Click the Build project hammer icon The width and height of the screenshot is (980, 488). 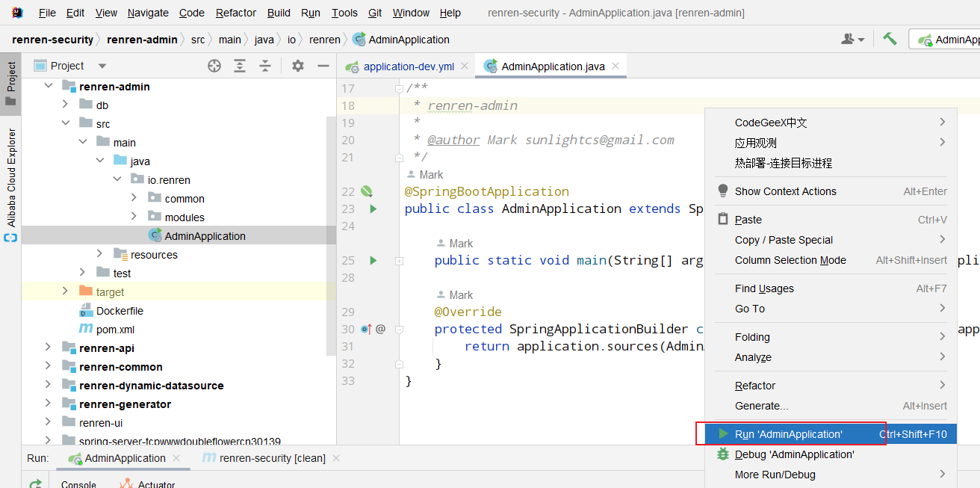[x=890, y=39]
